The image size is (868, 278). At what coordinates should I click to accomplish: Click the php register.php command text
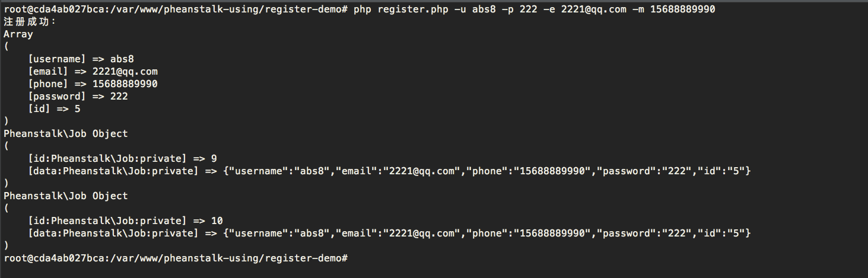click(534, 9)
